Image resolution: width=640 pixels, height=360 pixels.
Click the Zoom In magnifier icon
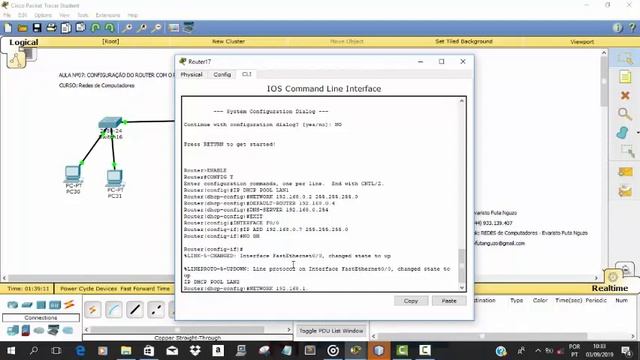point(127,28)
